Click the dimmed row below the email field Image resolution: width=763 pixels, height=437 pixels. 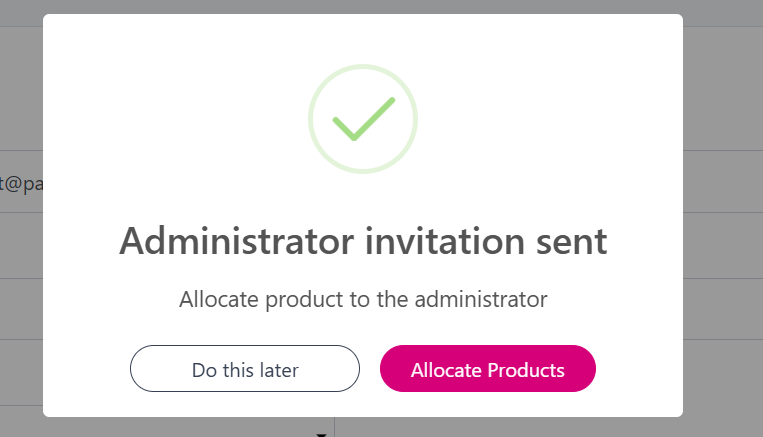(x=20, y=247)
